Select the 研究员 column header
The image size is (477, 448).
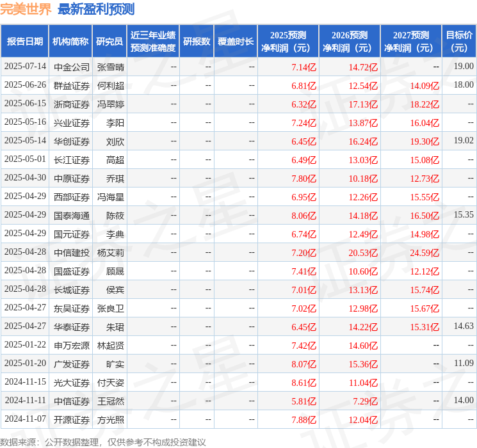pyautogui.click(x=109, y=42)
